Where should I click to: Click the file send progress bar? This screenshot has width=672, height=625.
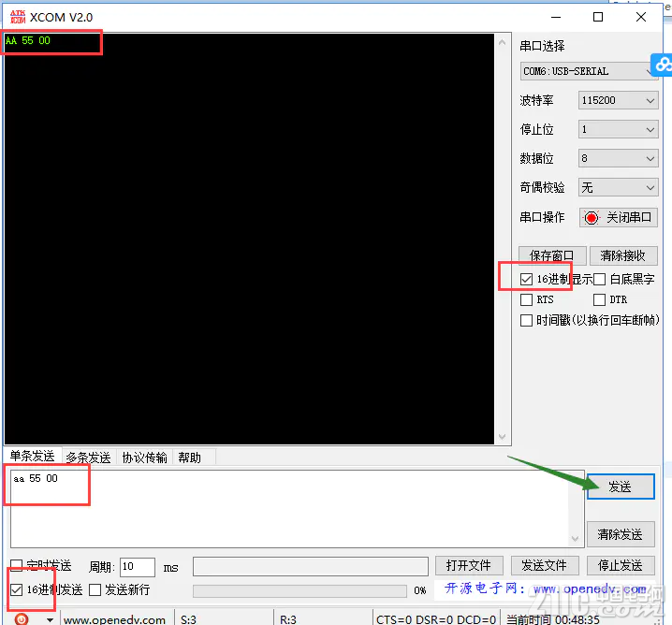pos(299,590)
